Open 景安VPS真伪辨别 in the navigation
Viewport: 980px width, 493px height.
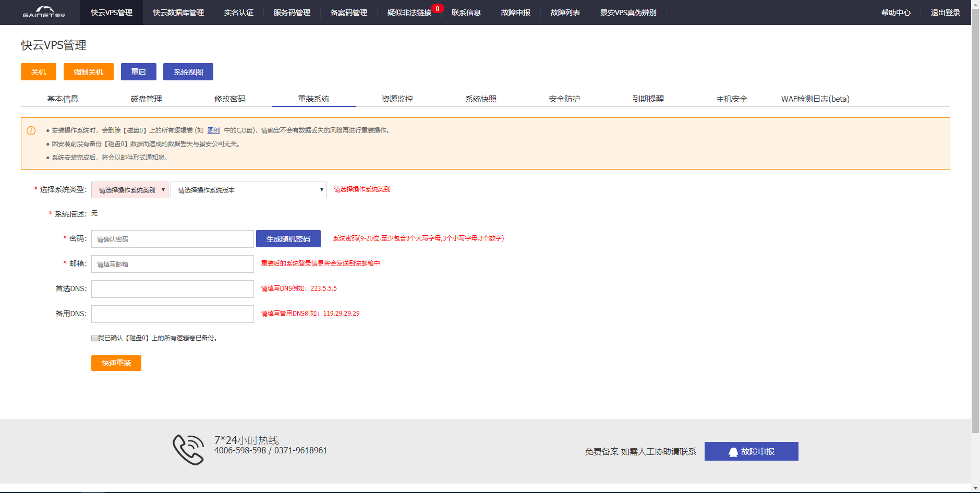pos(628,13)
